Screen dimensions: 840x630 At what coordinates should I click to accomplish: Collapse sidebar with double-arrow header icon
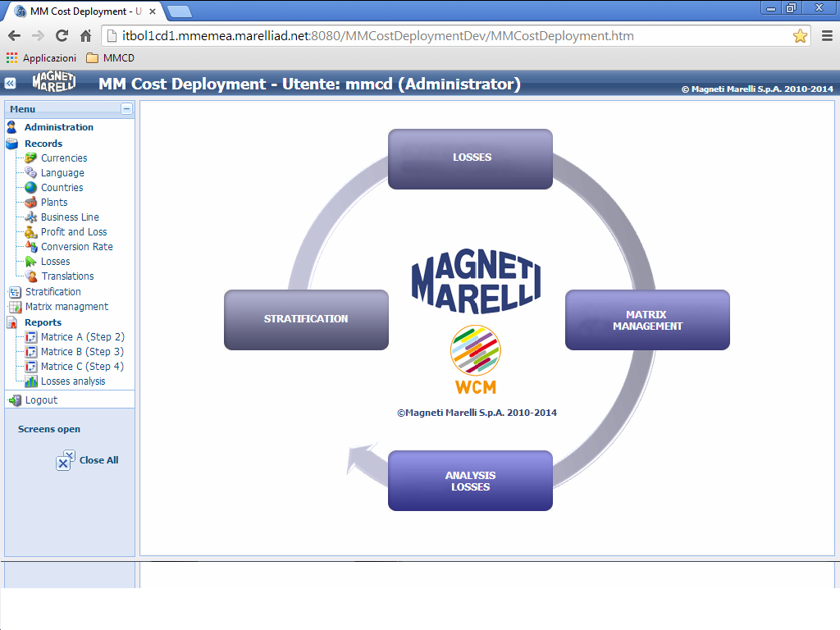tap(10, 84)
